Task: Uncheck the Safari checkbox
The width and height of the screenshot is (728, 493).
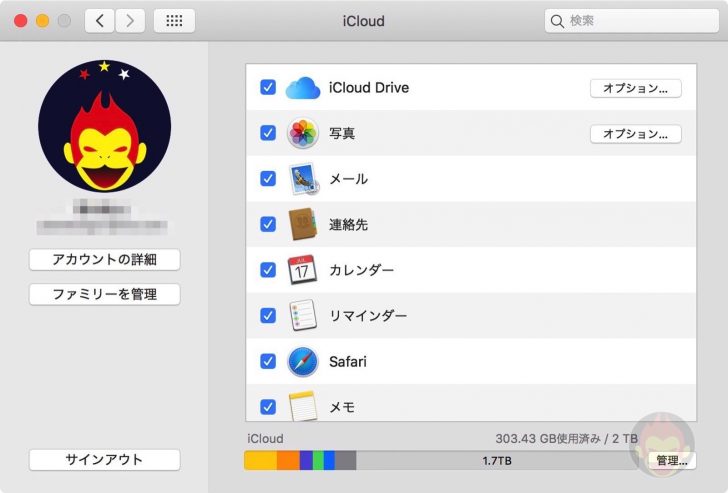Action: (268, 361)
